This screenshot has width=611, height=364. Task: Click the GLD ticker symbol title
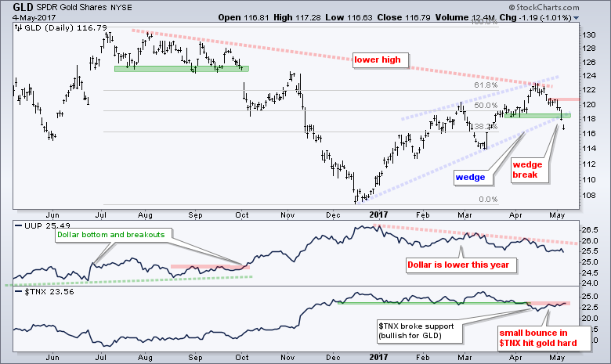pos(23,7)
